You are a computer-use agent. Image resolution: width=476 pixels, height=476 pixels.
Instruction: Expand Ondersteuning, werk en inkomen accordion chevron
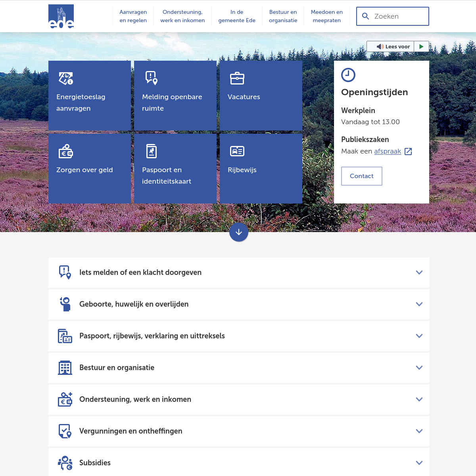(x=419, y=399)
